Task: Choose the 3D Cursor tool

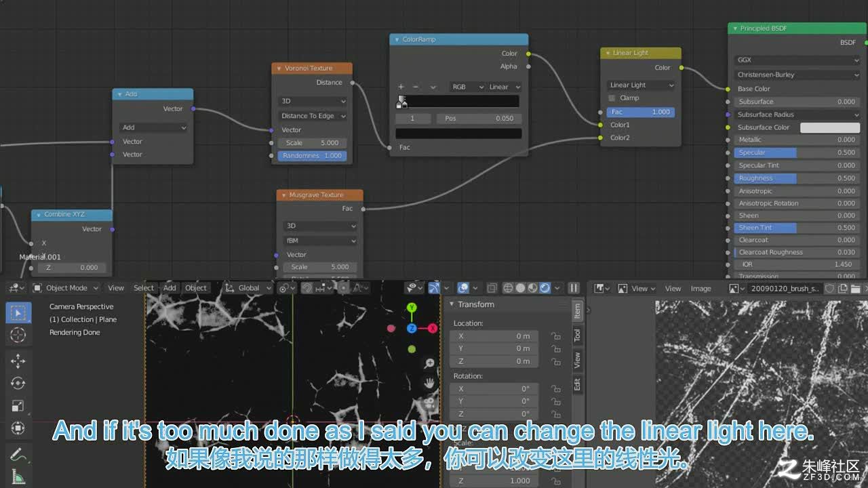Action: coord(18,335)
